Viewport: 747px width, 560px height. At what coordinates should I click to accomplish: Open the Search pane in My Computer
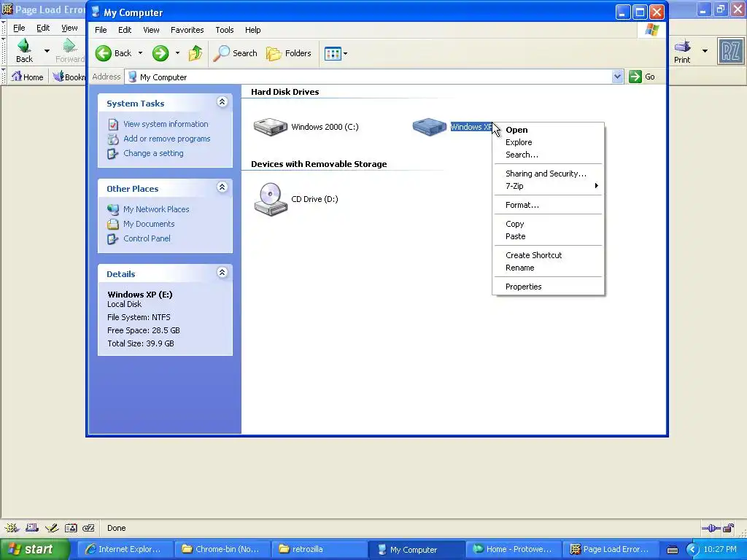(236, 53)
